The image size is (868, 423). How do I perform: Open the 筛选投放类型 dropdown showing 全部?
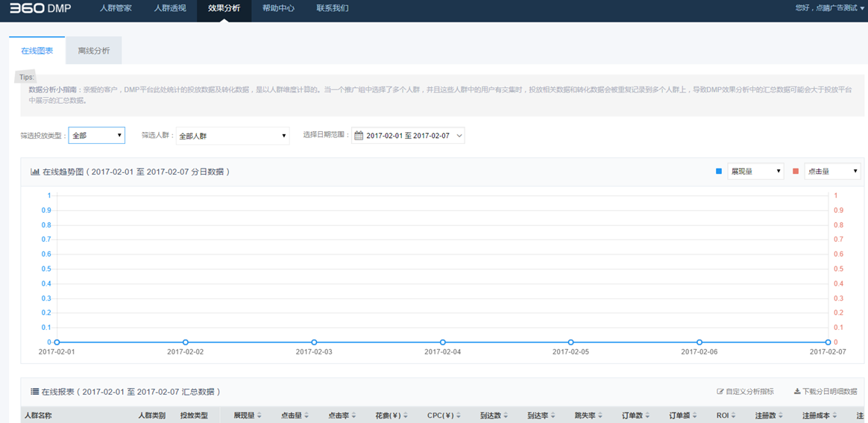97,136
